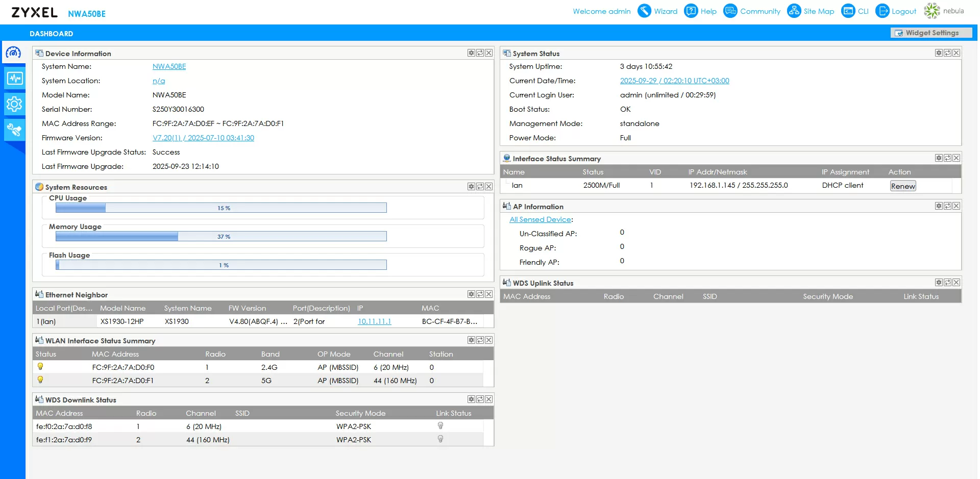Open the Configuration gear sidebar icon
Image resolution: width=980 pixels, height=479 pixels.
14,104
